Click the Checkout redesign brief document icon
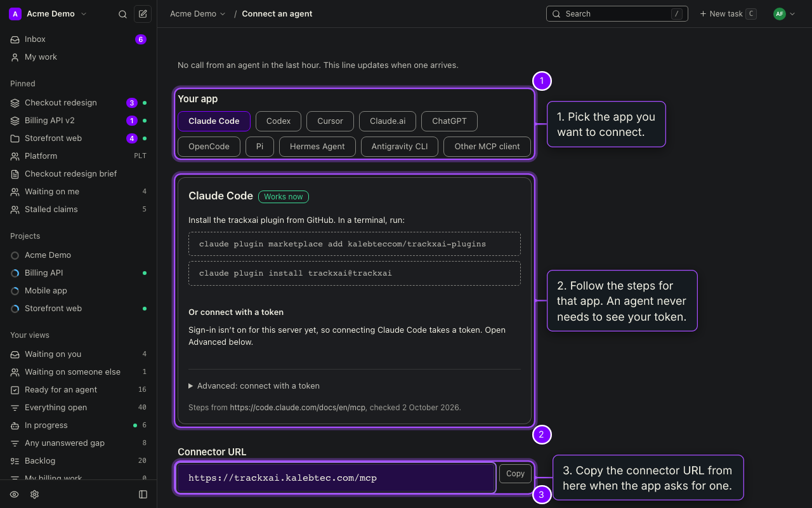812x508 pixels. click(15, 174)
